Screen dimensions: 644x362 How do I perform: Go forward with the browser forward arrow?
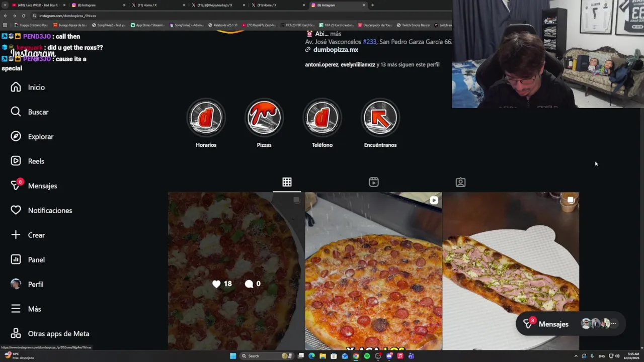[14, 16]
